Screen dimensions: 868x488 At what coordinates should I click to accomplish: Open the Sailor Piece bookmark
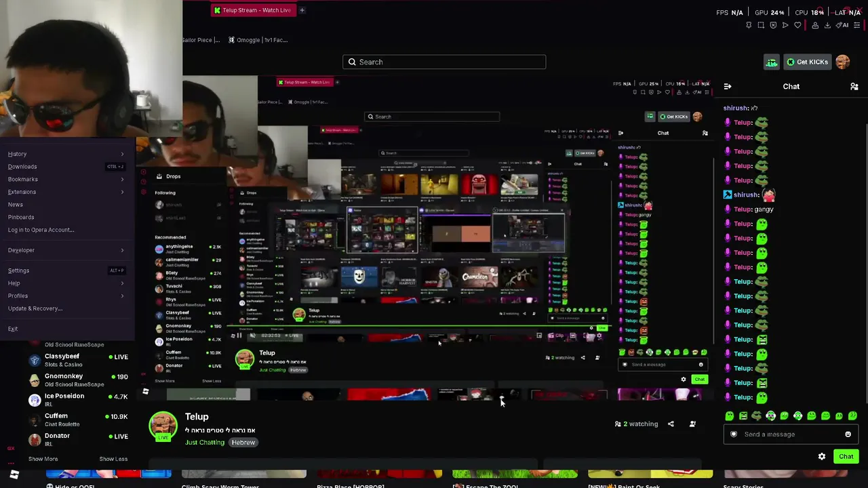[x=201, y=40]
